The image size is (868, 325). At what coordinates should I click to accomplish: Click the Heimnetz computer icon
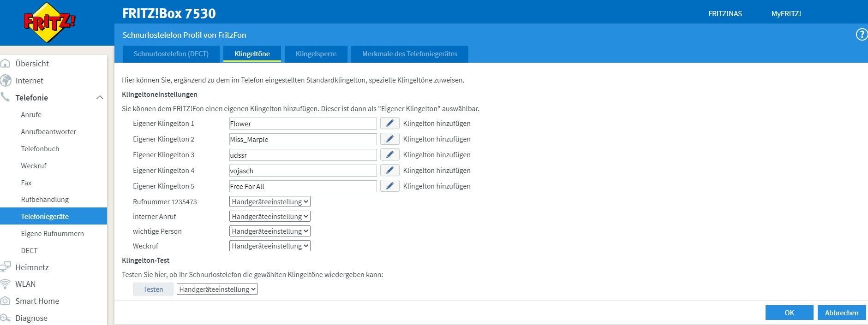point(5,267)
